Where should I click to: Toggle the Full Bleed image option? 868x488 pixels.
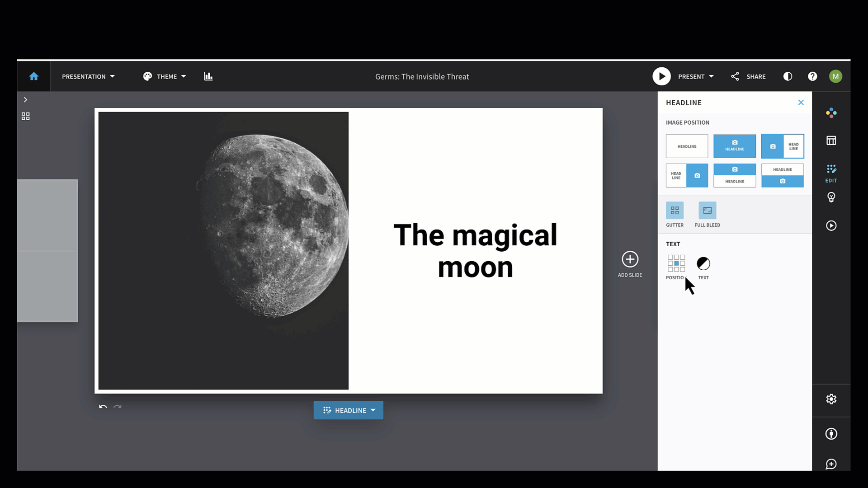tap(707, 211)
